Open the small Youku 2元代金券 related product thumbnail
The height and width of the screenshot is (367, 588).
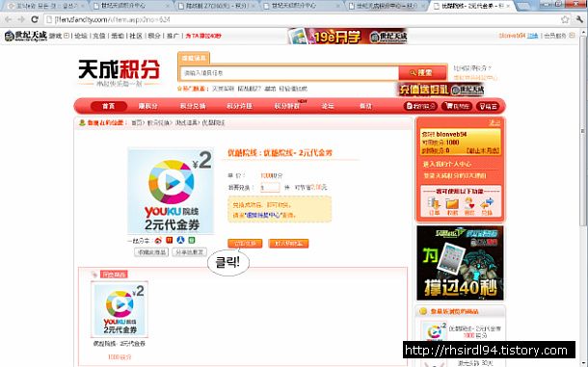pos(120,309)
